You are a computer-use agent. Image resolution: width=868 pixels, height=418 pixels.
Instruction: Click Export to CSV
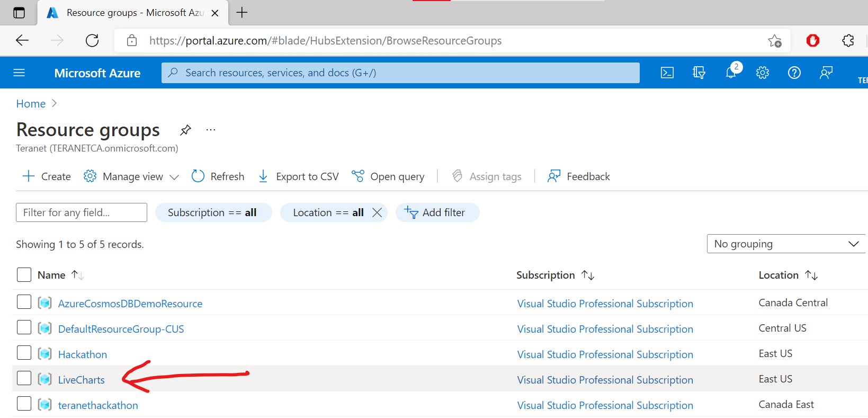tap(299, 176)
